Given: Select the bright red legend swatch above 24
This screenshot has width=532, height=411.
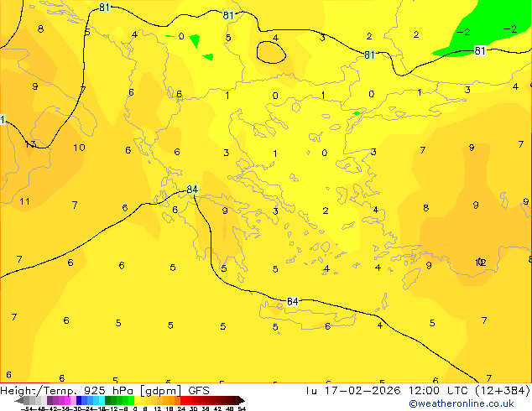Looking at the screenshot, I should (183, 400).
